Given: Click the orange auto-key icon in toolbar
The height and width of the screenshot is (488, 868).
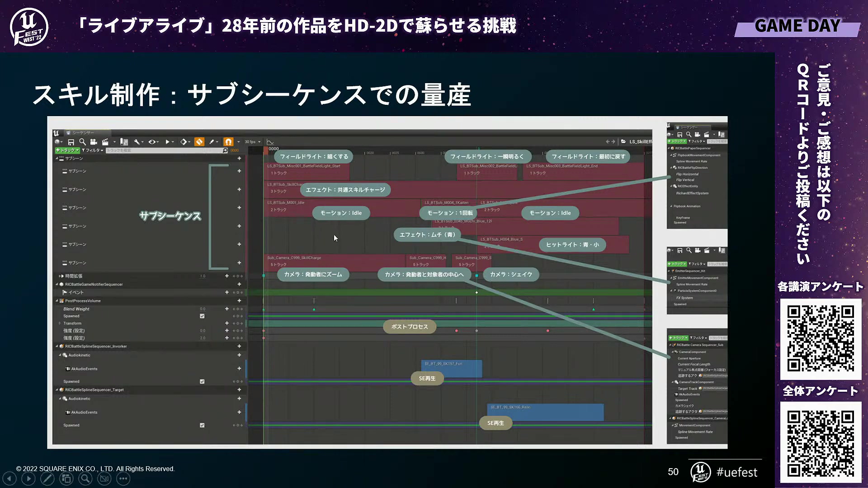Looking at the screenshot, I should coord(199,142).
